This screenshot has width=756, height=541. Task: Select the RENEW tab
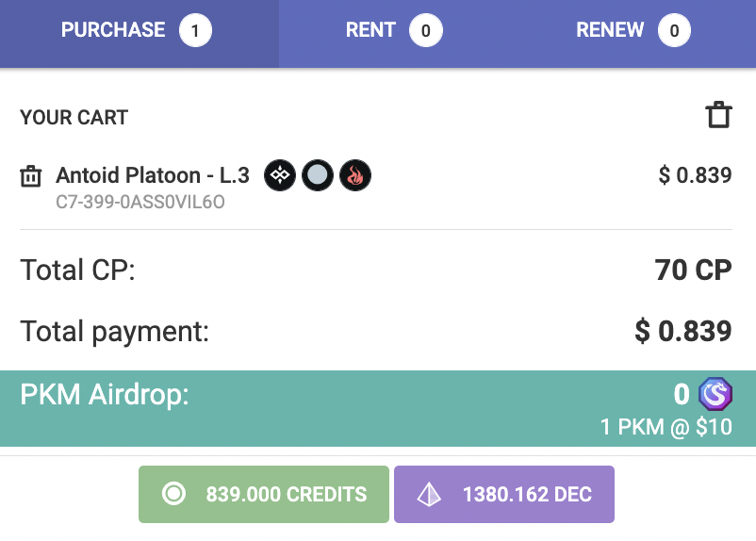click(633, 33)
